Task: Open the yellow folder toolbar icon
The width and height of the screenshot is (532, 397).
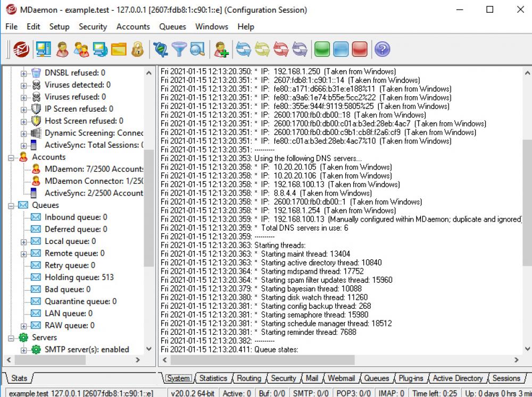Action: 119,49
